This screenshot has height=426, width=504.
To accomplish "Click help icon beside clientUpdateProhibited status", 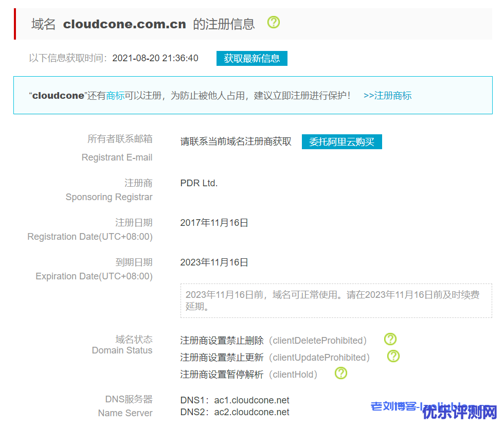I will [393, 356].
